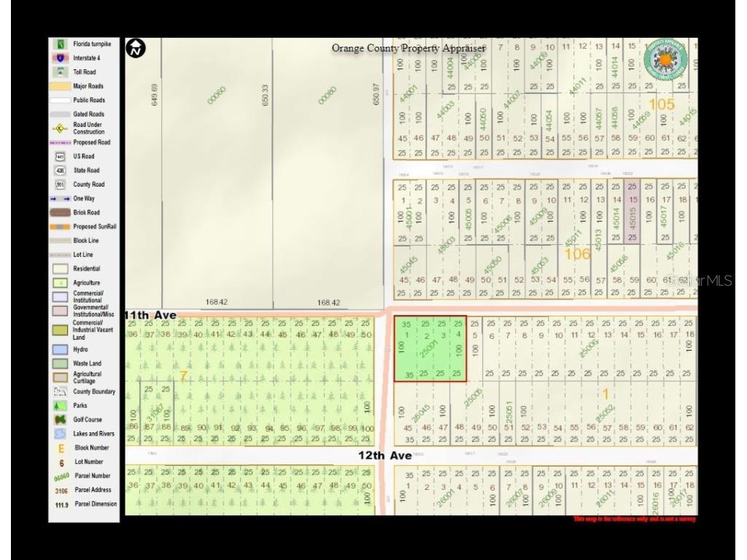Select the red-outlined green highlighted parcel
747x560 pixels.
click(430, 348)
